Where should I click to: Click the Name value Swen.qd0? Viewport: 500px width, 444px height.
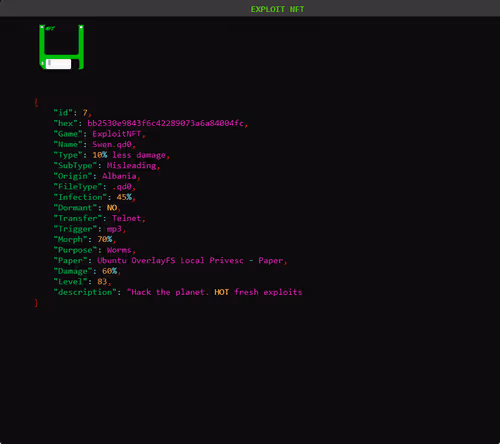coord(112,145)
